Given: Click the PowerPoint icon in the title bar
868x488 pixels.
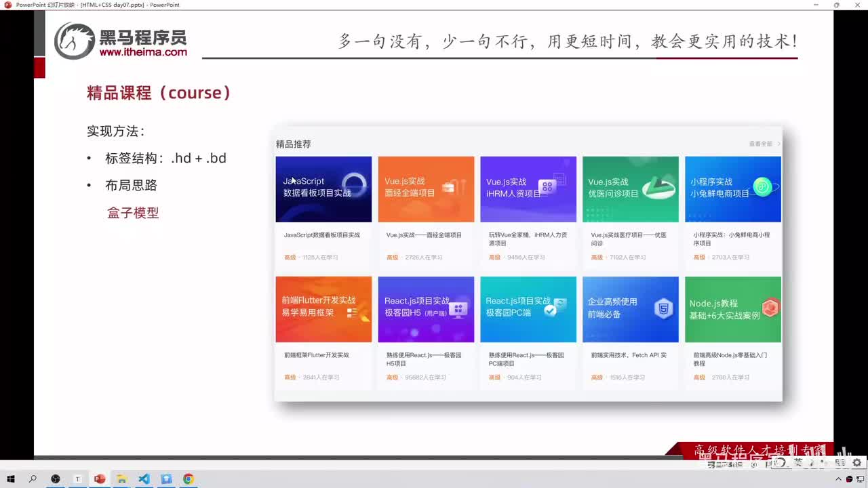Looking at the screenshot, I should 8,5.
